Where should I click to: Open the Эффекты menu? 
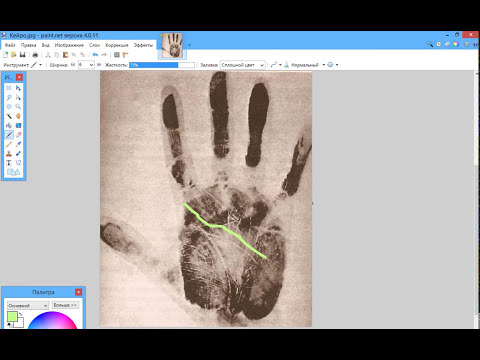click(x=143, y=45)
